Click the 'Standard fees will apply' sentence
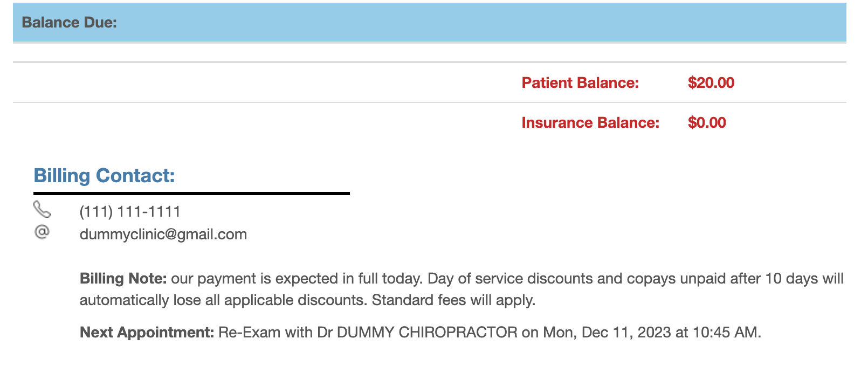Screen dimensions: 868x373 [453, 300]
